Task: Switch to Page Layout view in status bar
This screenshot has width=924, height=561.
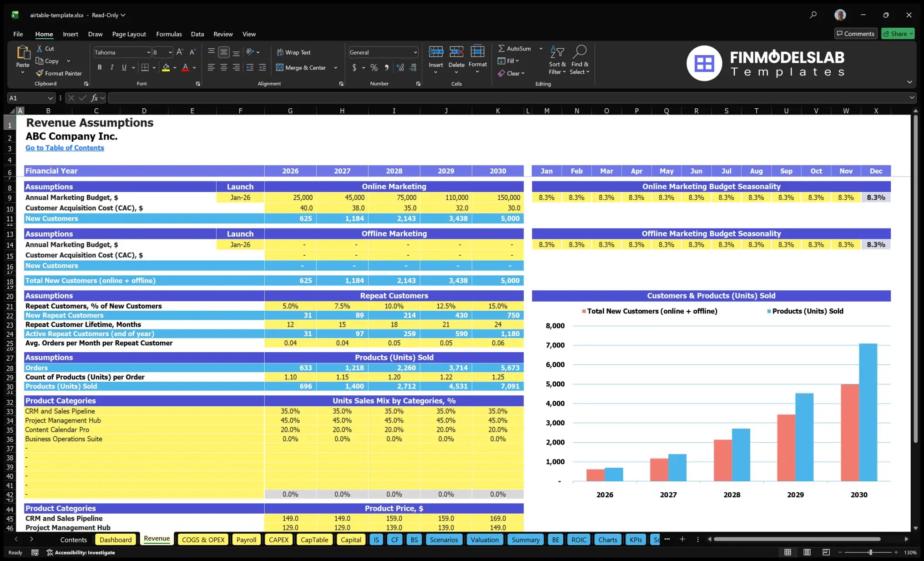Action: (x=807, y=552)
